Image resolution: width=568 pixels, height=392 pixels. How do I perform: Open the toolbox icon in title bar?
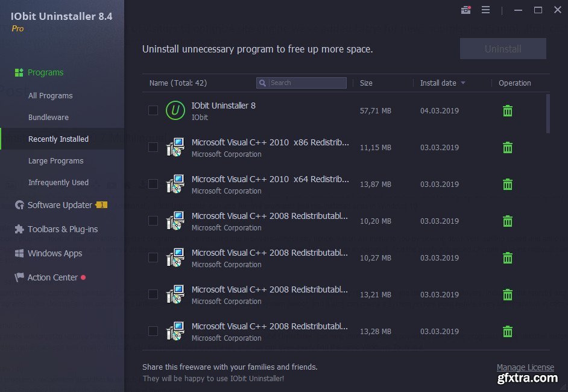coord(465,10)
